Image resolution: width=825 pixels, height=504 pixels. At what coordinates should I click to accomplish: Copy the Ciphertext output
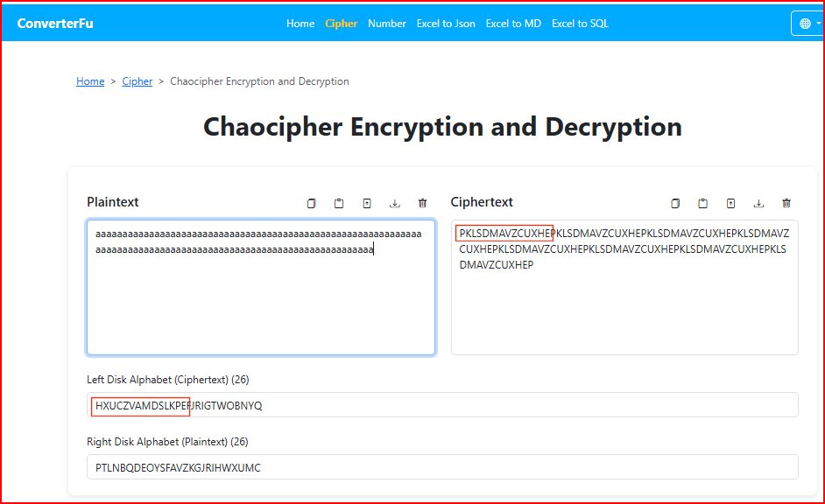[x=674, y=202]
